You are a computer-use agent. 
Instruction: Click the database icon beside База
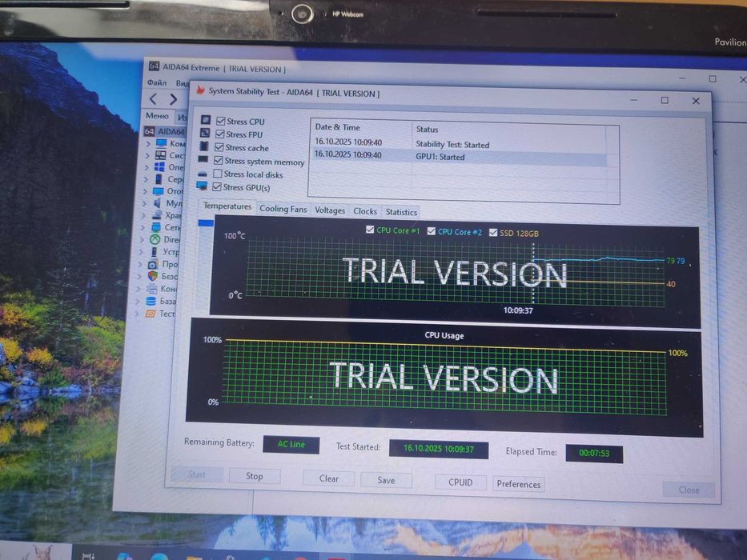click(151, 301)
